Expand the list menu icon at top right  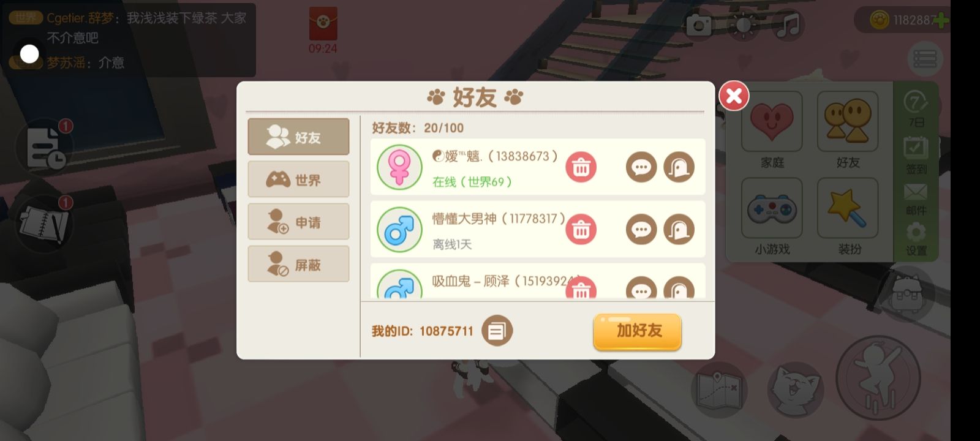925,59
